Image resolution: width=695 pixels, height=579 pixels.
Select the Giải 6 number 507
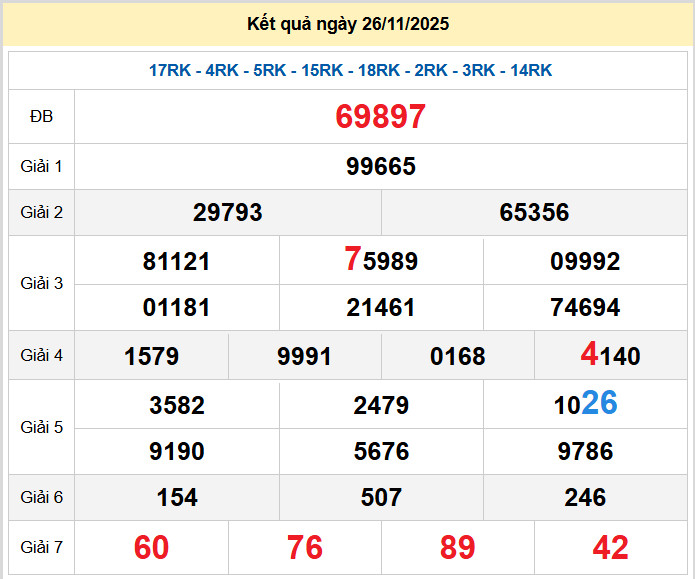coord(381,497)
